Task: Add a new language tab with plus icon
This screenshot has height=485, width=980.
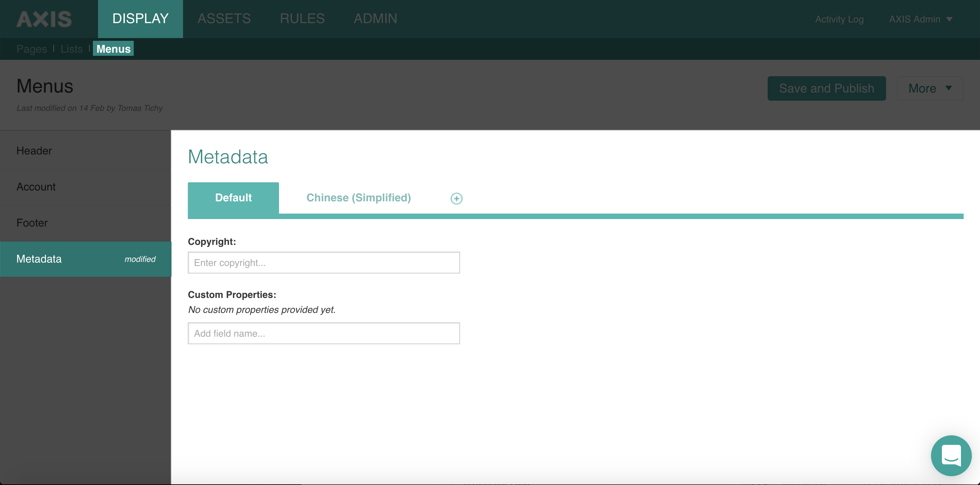Action: click(456, 198)
